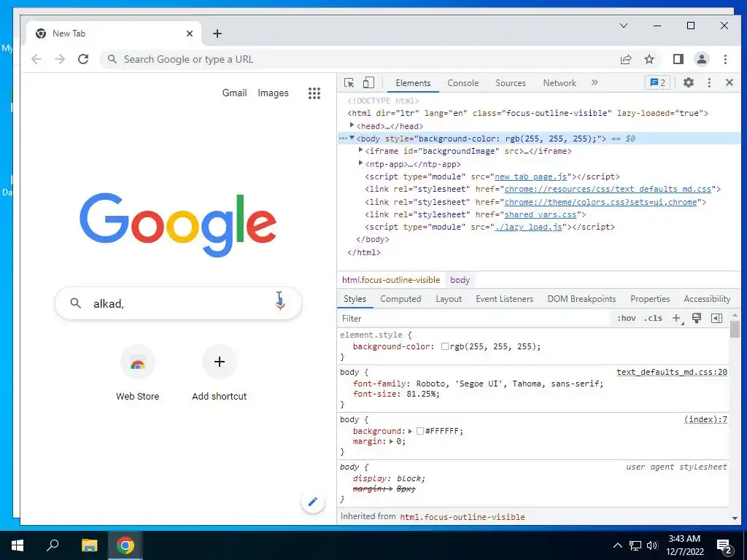This screenshot has height=560, width=747.
Task: Select html.focus-outline-visible breadcrumb
Action: coord(391,280)
